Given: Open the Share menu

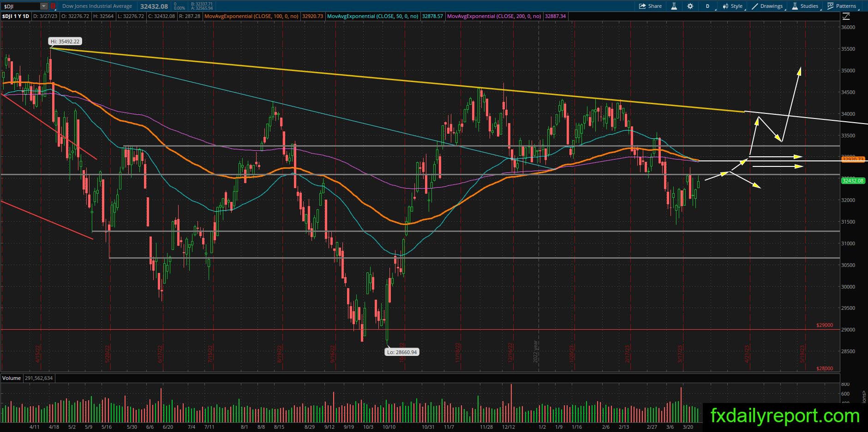Looking at the screenshot, I should click(x=650, y=6).
